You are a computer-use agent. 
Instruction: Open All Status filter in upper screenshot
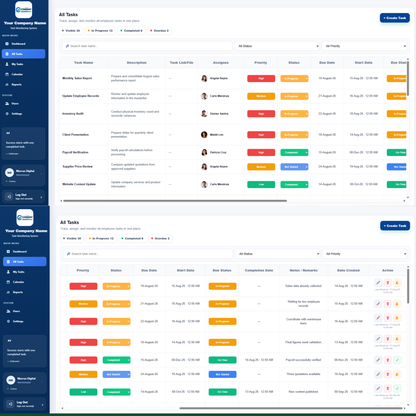pos(277,46)
